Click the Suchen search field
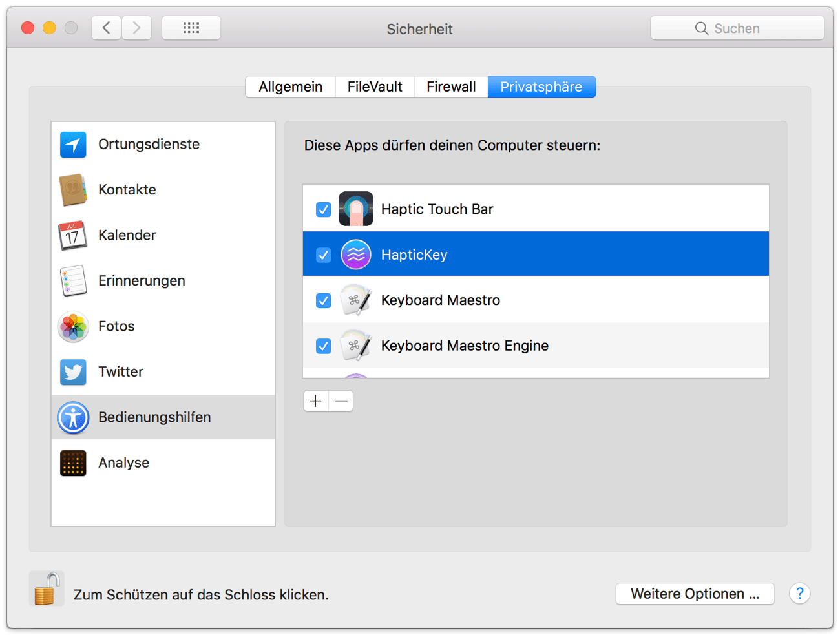Screen dimensions: 840x635 click(x=737, y=28)
